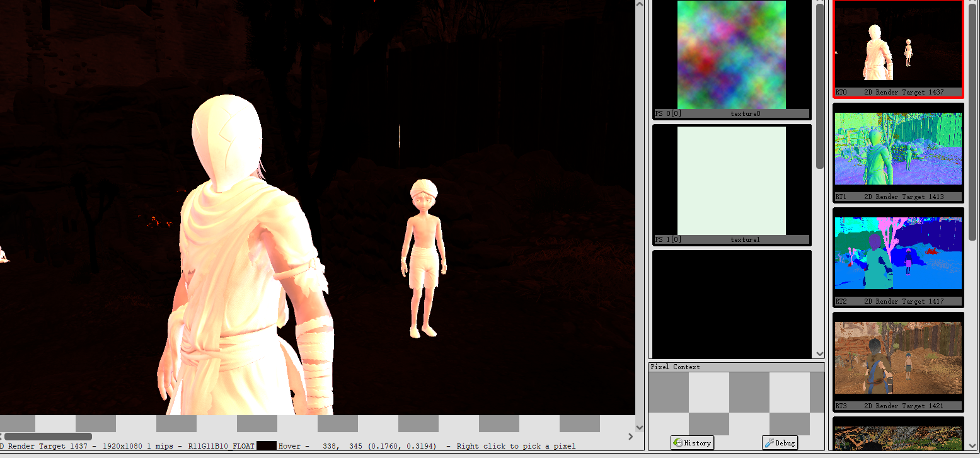
Task: Select the RT1 Render Target 1413 thumbnail
Action: tap(898, 149)
